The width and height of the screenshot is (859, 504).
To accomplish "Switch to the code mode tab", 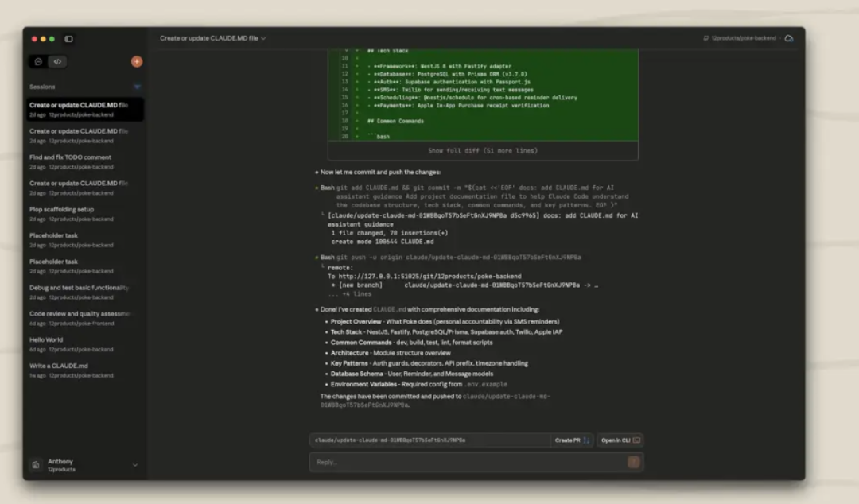I will point(57,61).
